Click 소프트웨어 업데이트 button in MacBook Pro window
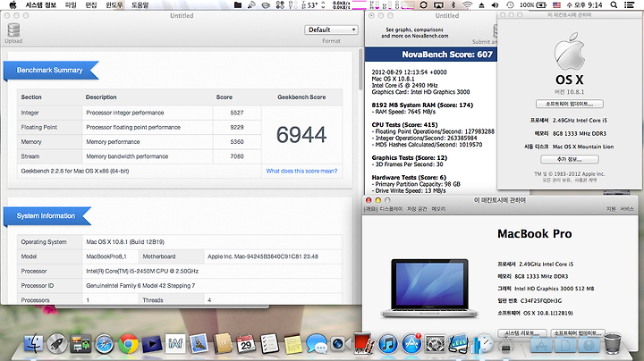Screen dimensions: 644x361 579,332
